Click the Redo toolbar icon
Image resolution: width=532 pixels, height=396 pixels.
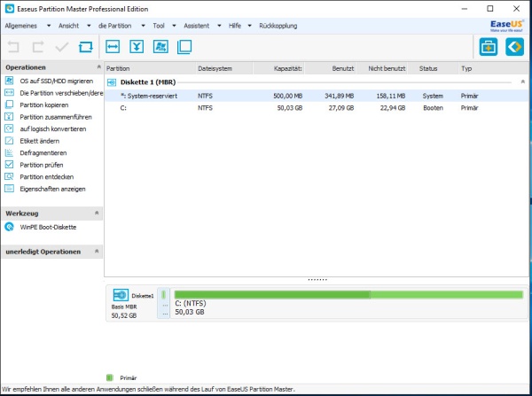37,47
